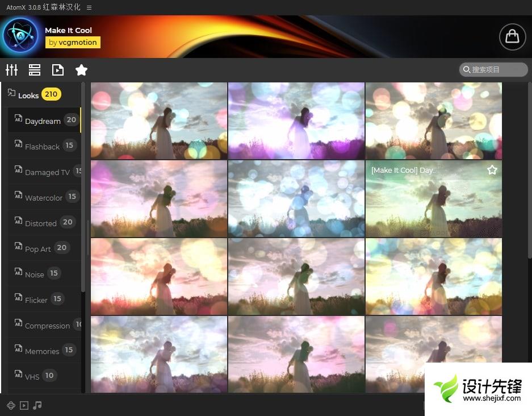Open the VHS category

(32, 376)
